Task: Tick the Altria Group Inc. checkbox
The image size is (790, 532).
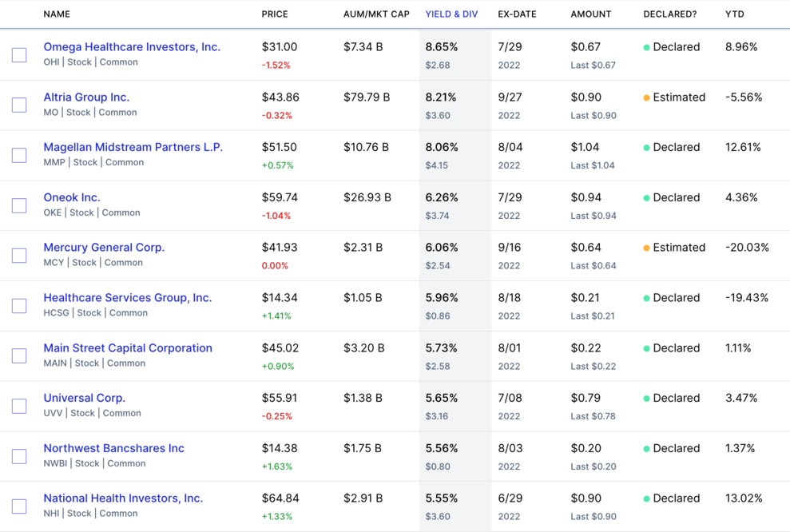Action: click(19, 105)
